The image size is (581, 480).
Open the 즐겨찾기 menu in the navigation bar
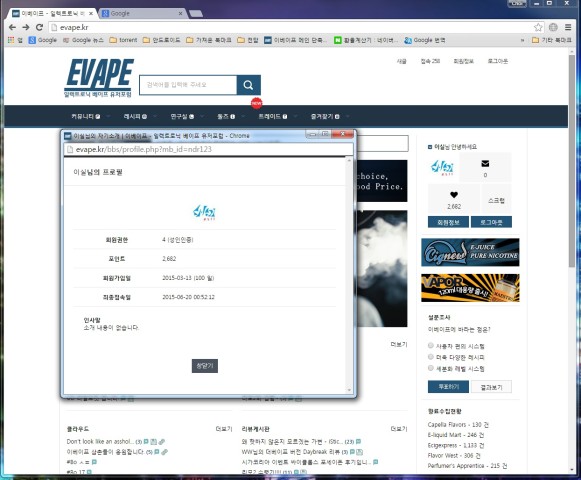pyautogui.click(x=325, y=116)
